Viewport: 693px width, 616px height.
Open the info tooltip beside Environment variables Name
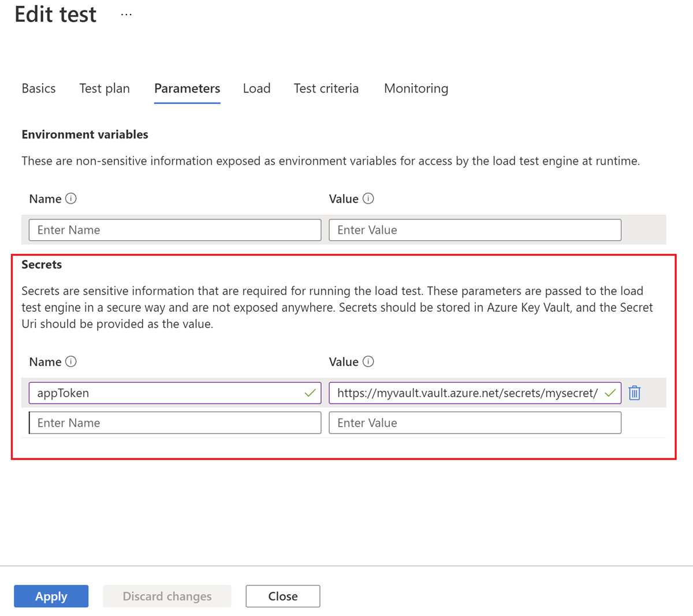72,198
